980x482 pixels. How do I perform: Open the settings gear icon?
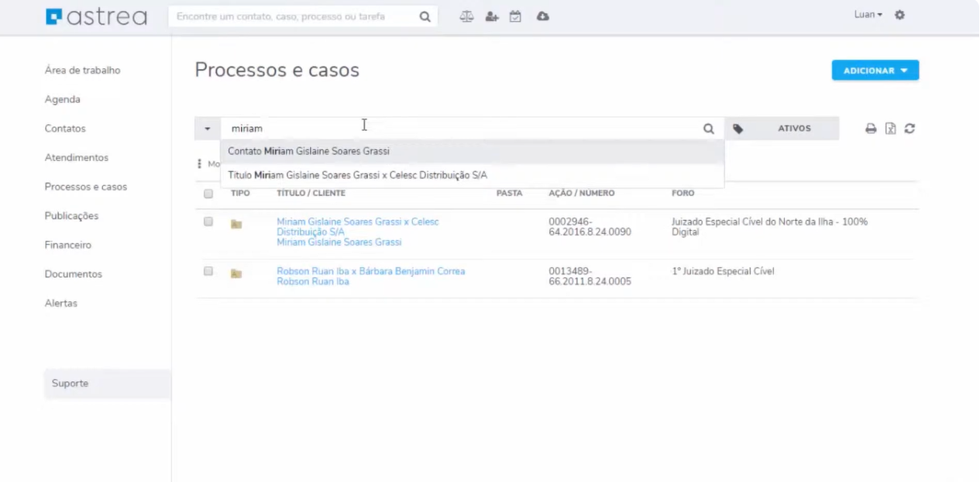[899, 15]
